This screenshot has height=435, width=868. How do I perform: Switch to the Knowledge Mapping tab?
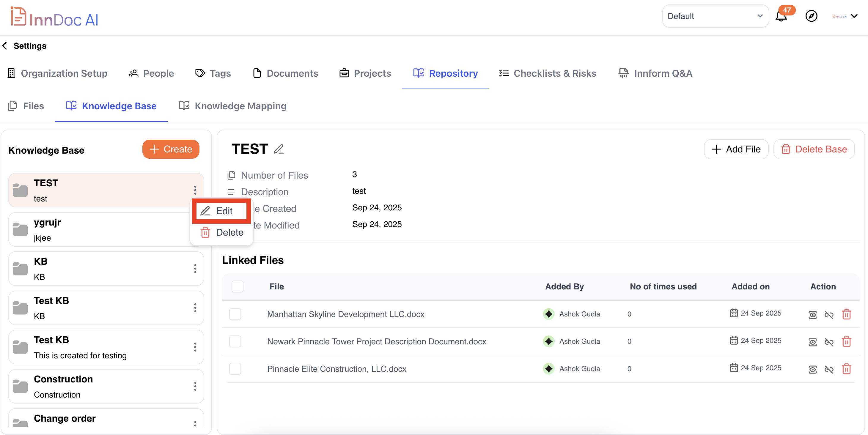tap(232, 106)
